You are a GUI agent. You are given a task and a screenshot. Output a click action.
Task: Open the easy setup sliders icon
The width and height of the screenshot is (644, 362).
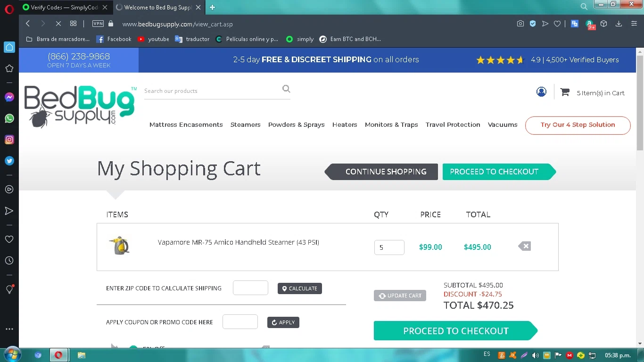pyautogui.click(x=634, y=24)
